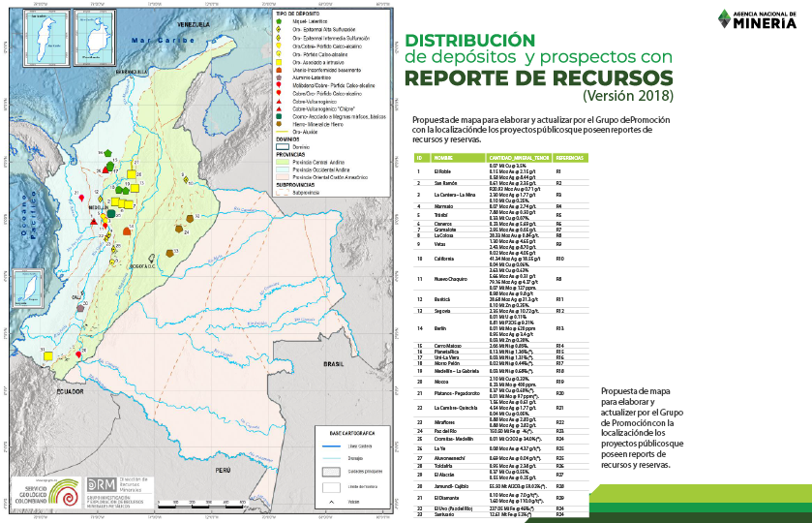Click the Gramalote row name
Image resolution: width=812 pixels, height=523 pixels.
coord(445,230)
